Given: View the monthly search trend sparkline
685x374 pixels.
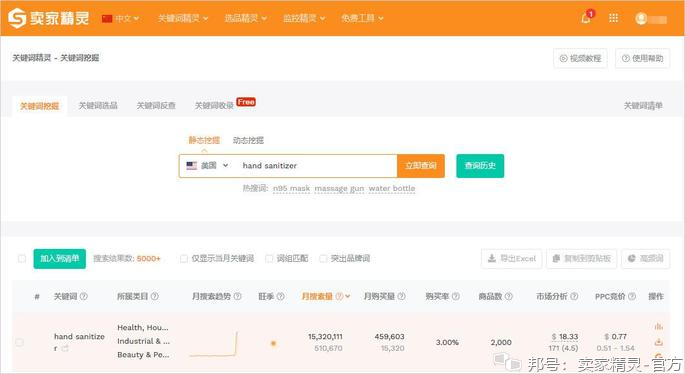Looking at the screenshot, I should click(214, 344).
